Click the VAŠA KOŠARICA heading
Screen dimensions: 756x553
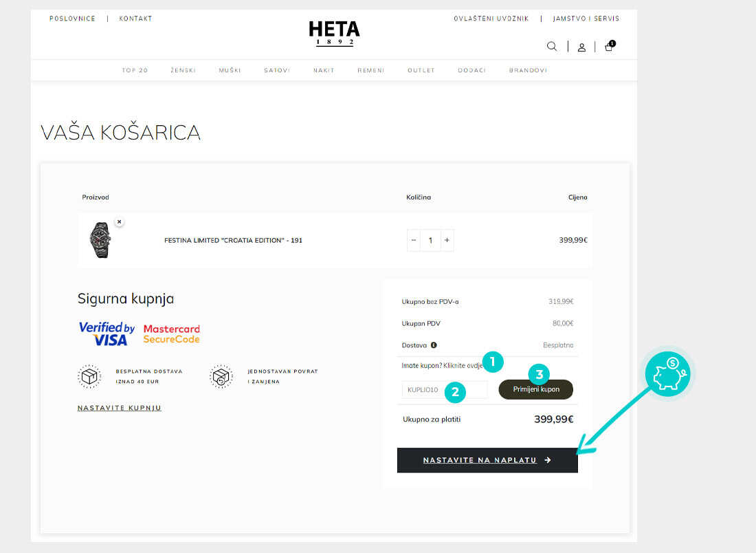pos(120,133)
